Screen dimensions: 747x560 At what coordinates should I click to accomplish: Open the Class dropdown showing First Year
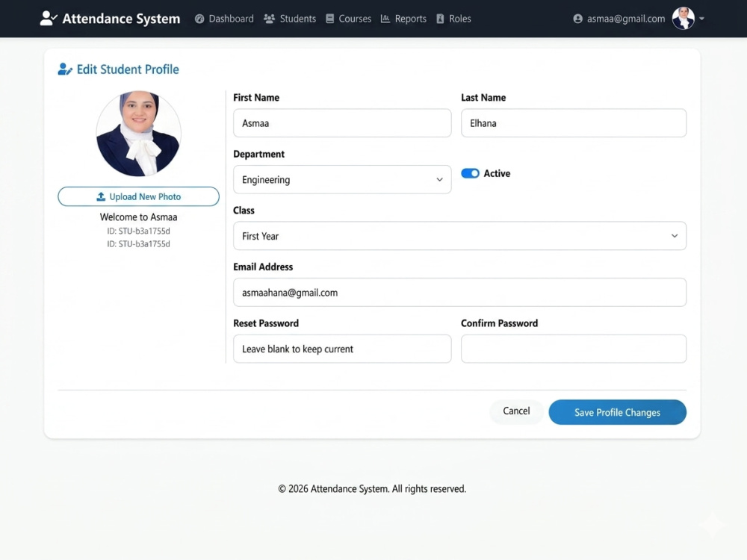(459, 236)
